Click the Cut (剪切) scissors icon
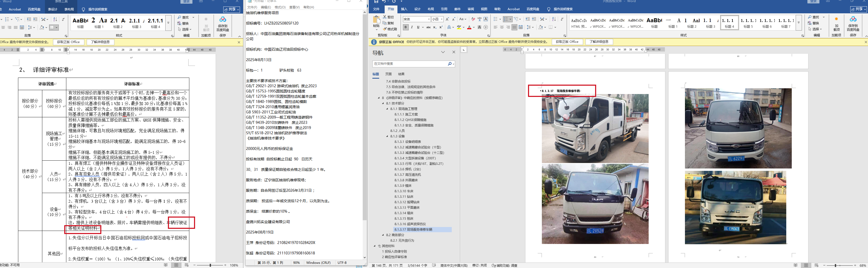 pyautogui.click(x=385, y=17)
